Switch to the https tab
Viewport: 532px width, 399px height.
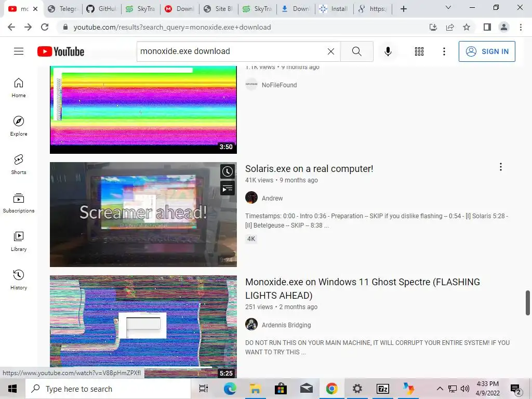point(373,9)
